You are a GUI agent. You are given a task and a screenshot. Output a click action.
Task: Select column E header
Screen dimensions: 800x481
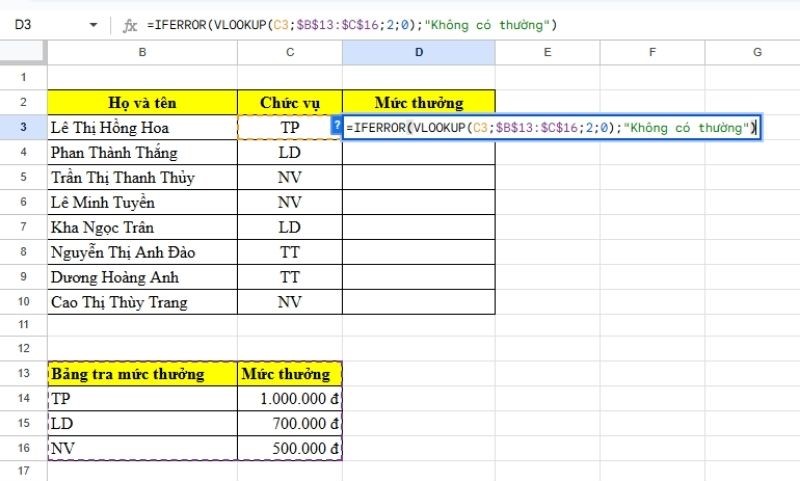pyautogui.click(x=548, y=52)
